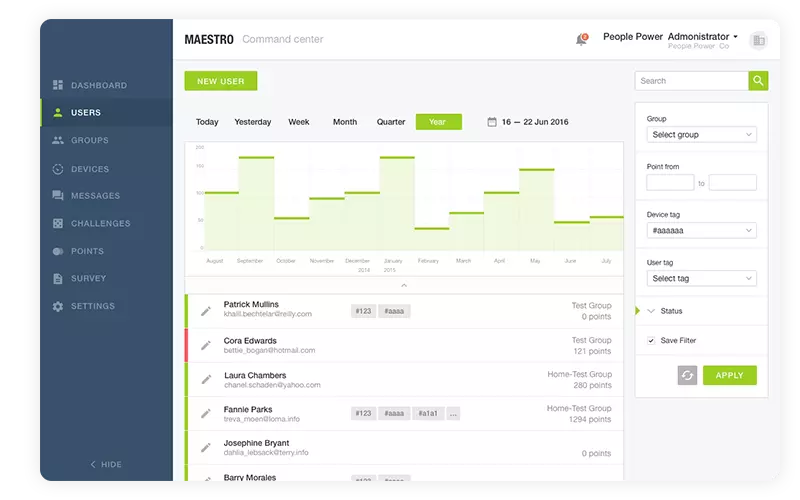This screenshot has height=500, width=800.
Task: Click the #123 tag on Patrick Mullins
Action: [363, 311]
